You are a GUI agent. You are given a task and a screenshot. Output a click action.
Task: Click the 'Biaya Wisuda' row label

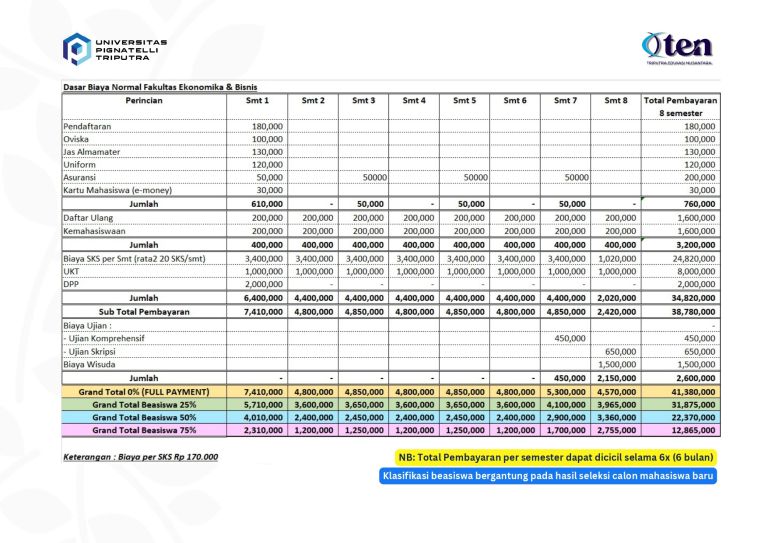pos(90,364)
